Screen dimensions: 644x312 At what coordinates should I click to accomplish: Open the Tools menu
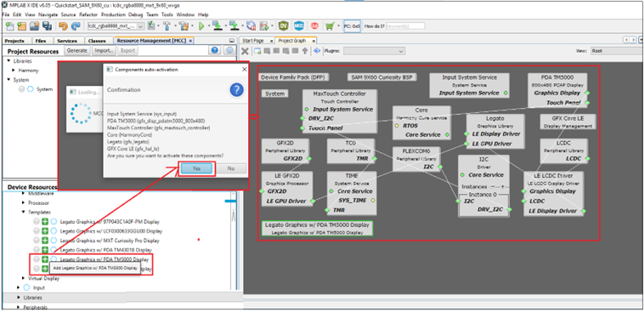pos(167,14)
